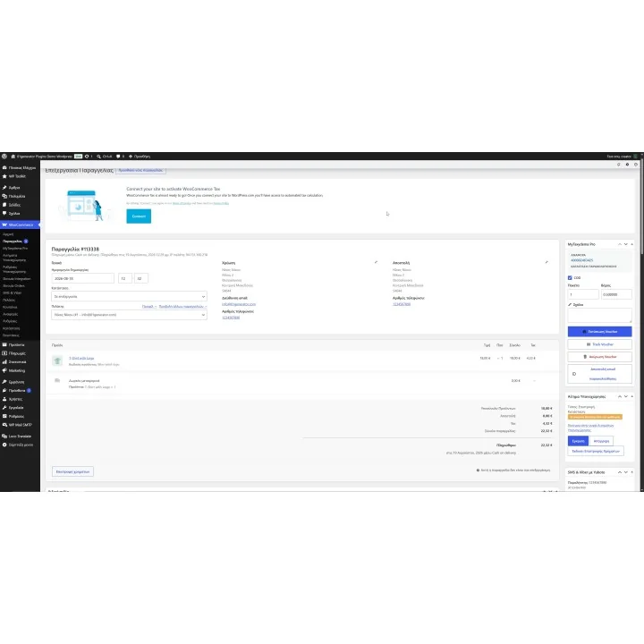Screen dimensions: 644x644
Task: Select the WooCommerce menu item
Action: coord(20,225)
